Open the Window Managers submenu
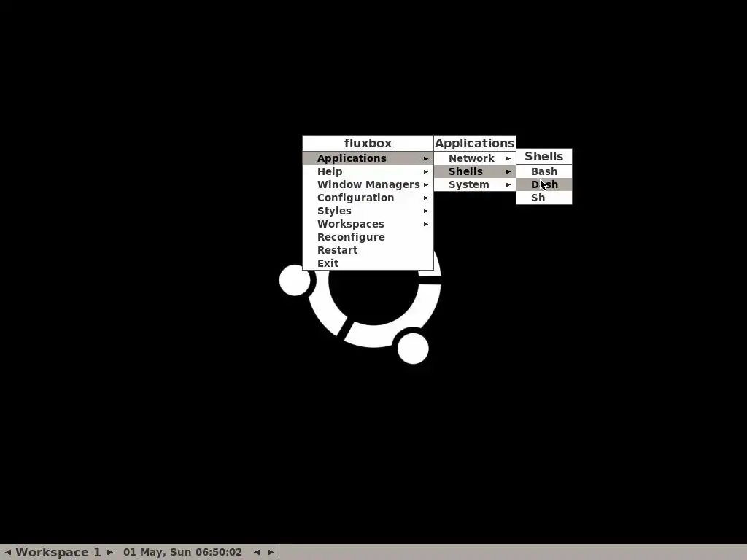Screen dimensions: 747x560 pos(368,184)
